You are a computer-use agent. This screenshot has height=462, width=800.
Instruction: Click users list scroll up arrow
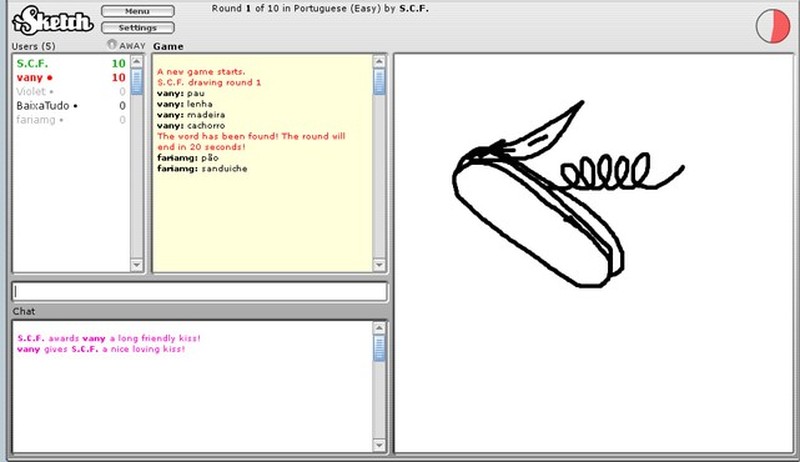[x=137, y=62]
